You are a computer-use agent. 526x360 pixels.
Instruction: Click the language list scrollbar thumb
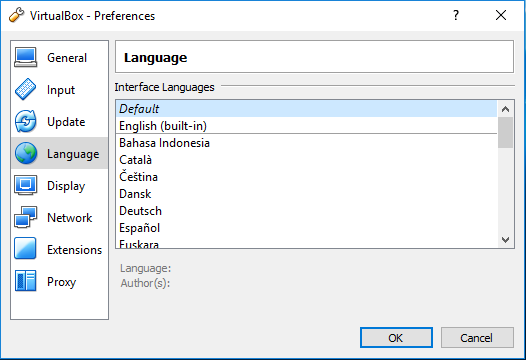tap(506, 133)
